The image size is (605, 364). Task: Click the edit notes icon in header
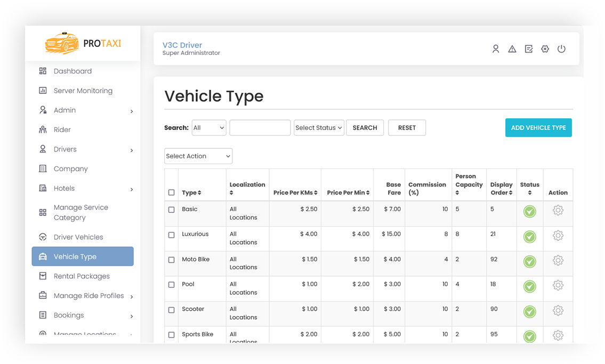point(529,49)
